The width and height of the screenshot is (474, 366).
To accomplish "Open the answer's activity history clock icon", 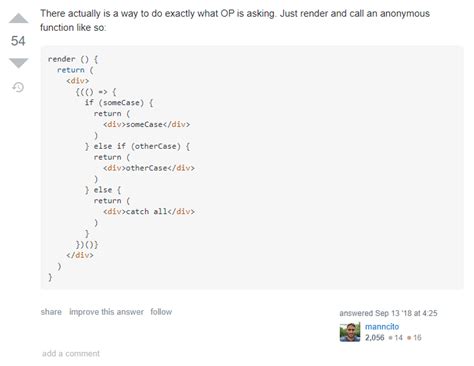I will pos(18,87).
